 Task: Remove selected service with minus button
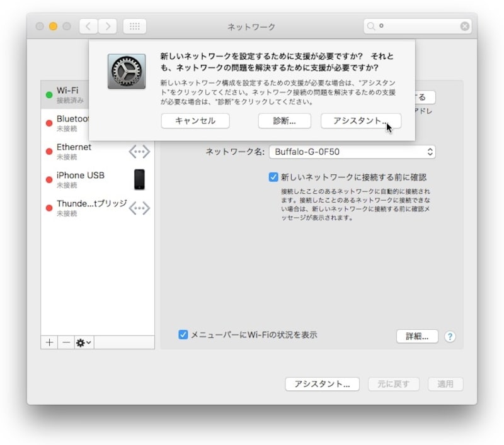pyautogui.click(x=66, y=342)
